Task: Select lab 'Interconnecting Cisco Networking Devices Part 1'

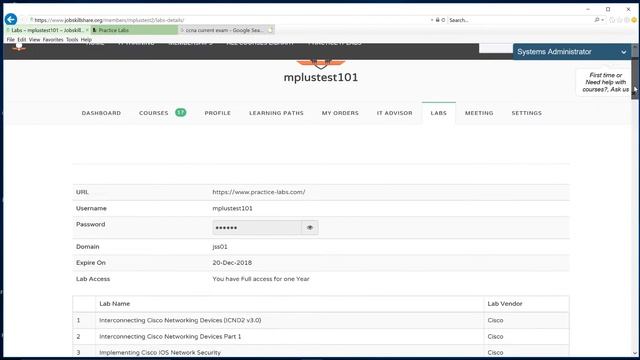Action: point(170,337)
